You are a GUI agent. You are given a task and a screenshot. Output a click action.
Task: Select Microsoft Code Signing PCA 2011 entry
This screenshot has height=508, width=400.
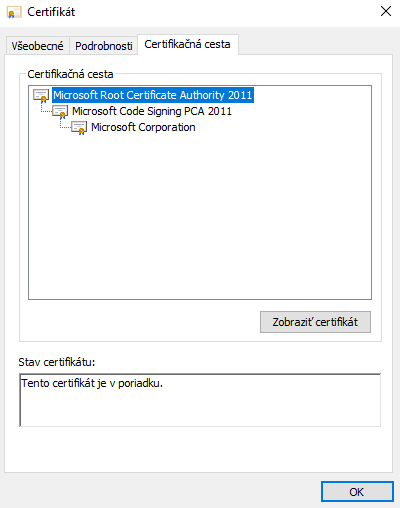[152, 111]
